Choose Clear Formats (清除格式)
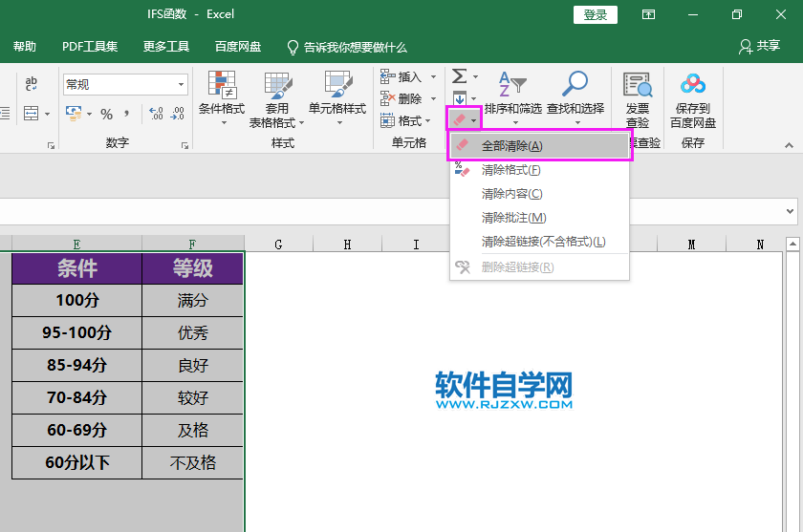Image resolution: width=803 pixels, height=532 pixels. coord(540,170)
